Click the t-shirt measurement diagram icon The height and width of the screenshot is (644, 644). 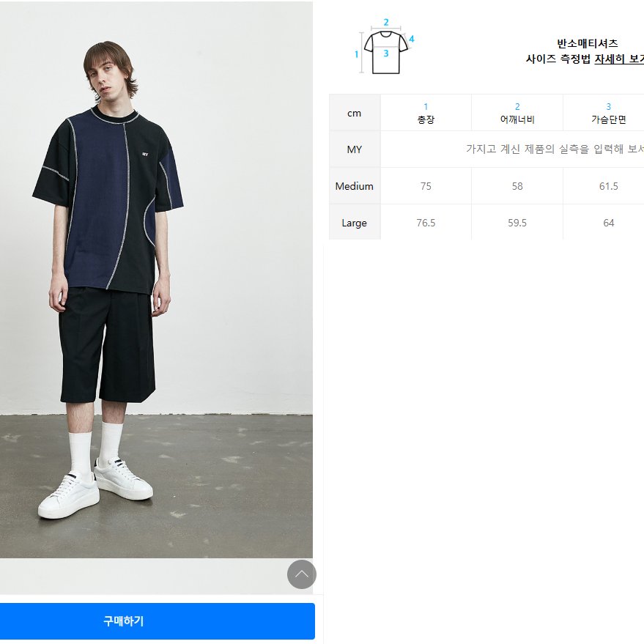click(385, 48)
